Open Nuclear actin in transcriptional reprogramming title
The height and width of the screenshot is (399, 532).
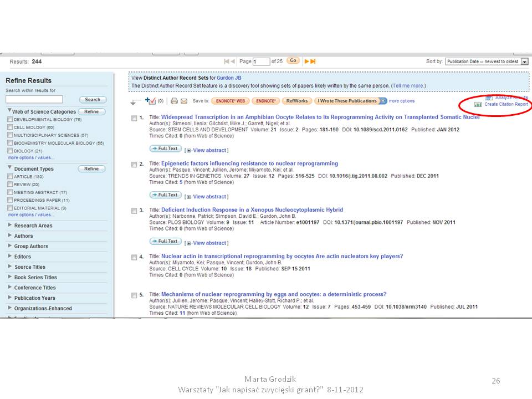point(282,256)
